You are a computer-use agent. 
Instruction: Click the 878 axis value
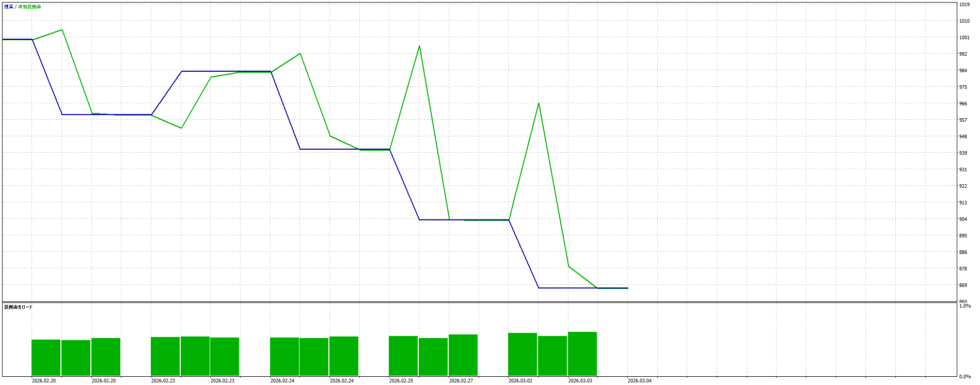(963, 269)
